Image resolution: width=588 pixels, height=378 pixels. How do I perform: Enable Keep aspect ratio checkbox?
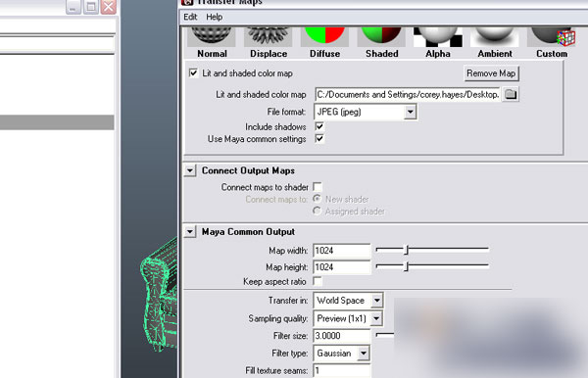[x=318, y=281]
